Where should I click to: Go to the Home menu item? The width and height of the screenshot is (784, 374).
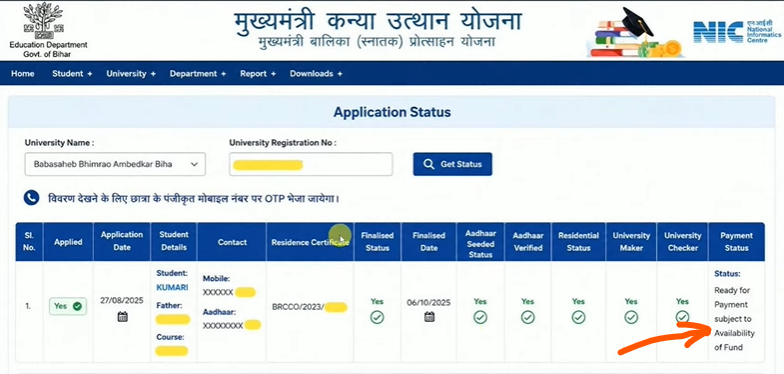(22, 74)
